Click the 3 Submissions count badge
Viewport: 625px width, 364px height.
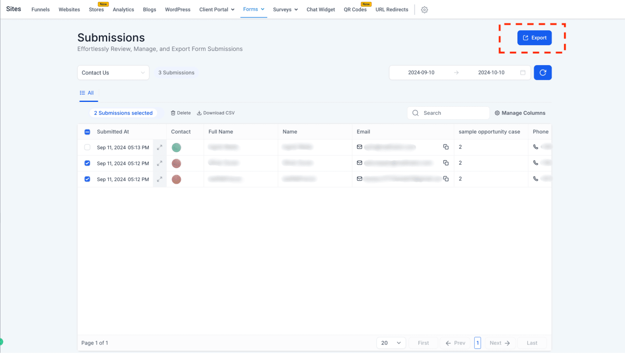[176, 72]
